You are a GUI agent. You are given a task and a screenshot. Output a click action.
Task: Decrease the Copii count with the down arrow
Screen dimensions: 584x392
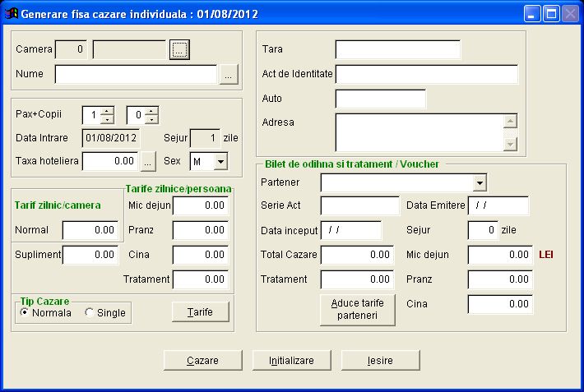[x=151, y=119]
